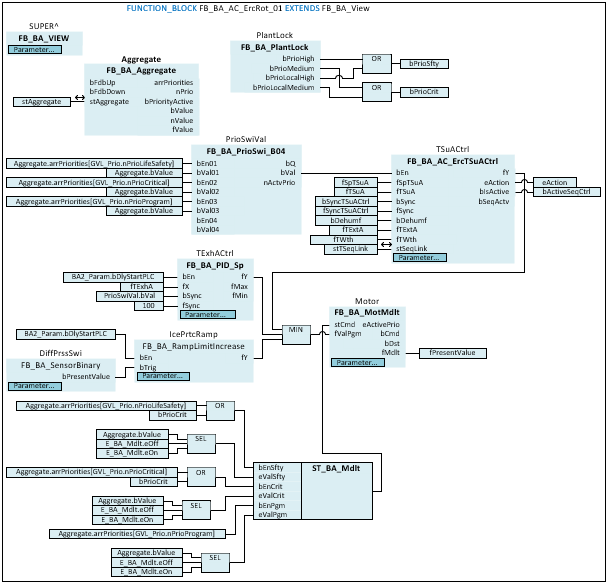
Task: Select the fTWth input variable box
Action: pos(344,240)
